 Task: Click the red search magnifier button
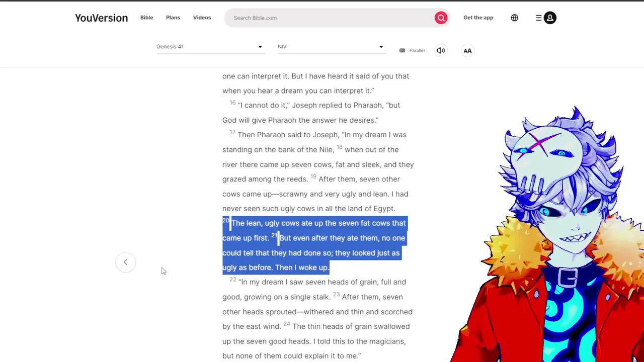(441, 18)
